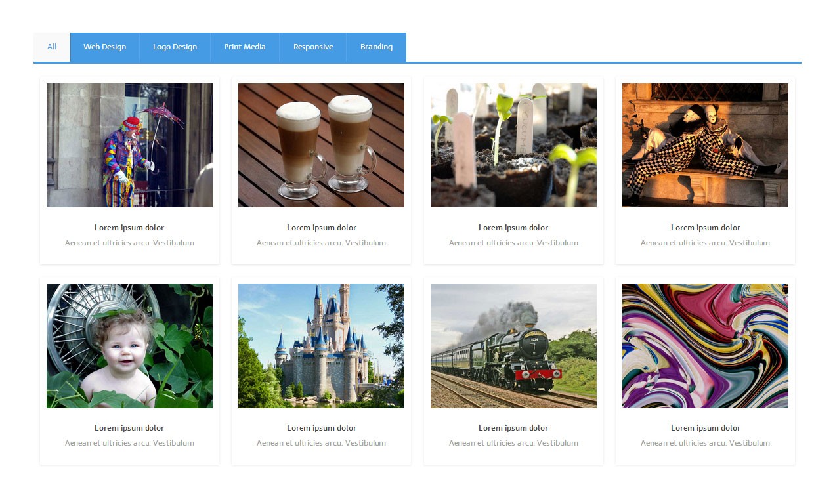The width and height of the screenshot is (835, 504).
Task: Show the Responsive category tab
Action: tap(313, 47)
